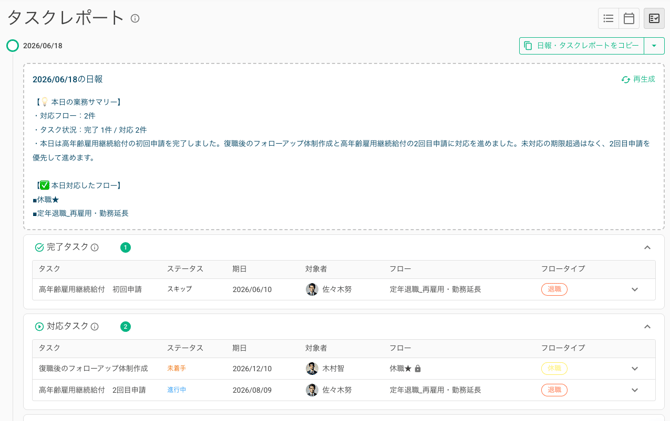The width and height of the screenshot is (670, 421).
Task: Click 木村智 avatar thumbnail
Action: pyautogui.click(x=312, y=368)
